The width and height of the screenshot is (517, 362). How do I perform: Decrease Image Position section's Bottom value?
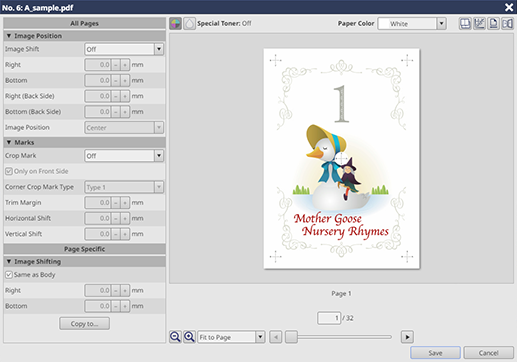pos(116,80)
